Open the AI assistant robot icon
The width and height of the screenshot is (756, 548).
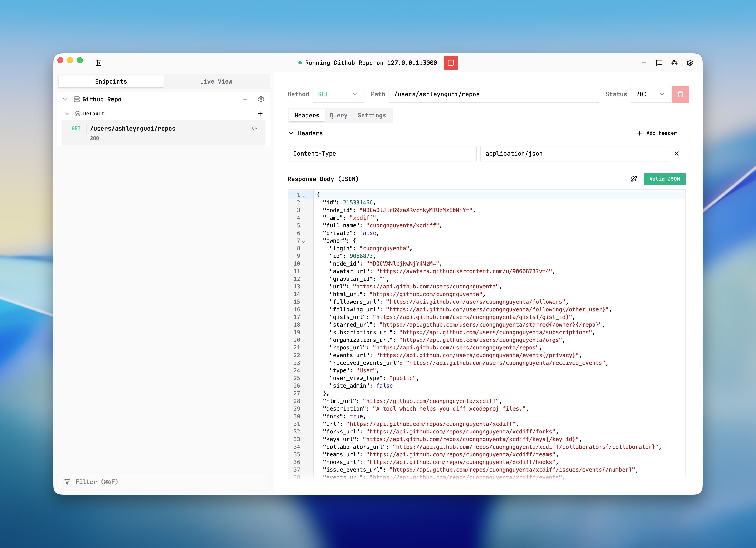click(x=674, y=63)
